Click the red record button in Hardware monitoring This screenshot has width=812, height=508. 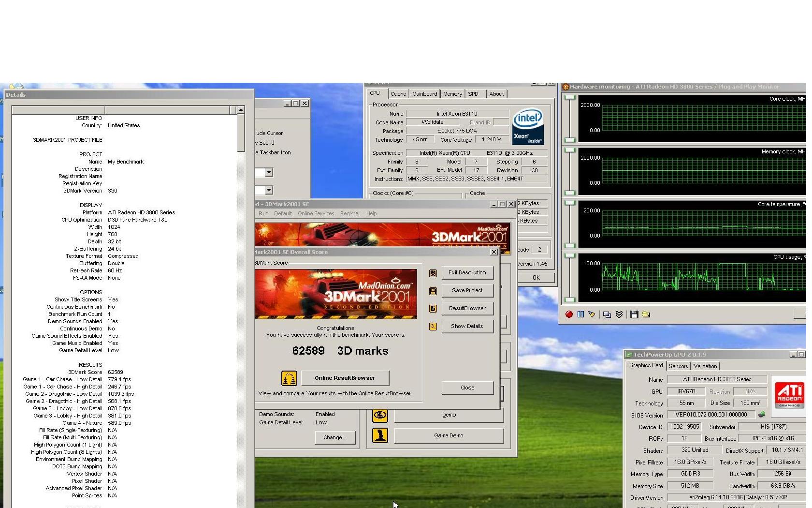(x=569, y=314)
